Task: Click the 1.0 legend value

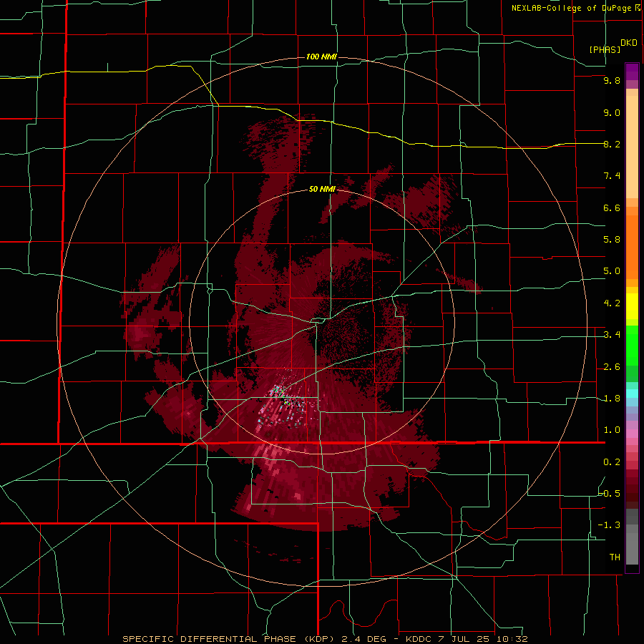Action: click(x=612, y=430)
